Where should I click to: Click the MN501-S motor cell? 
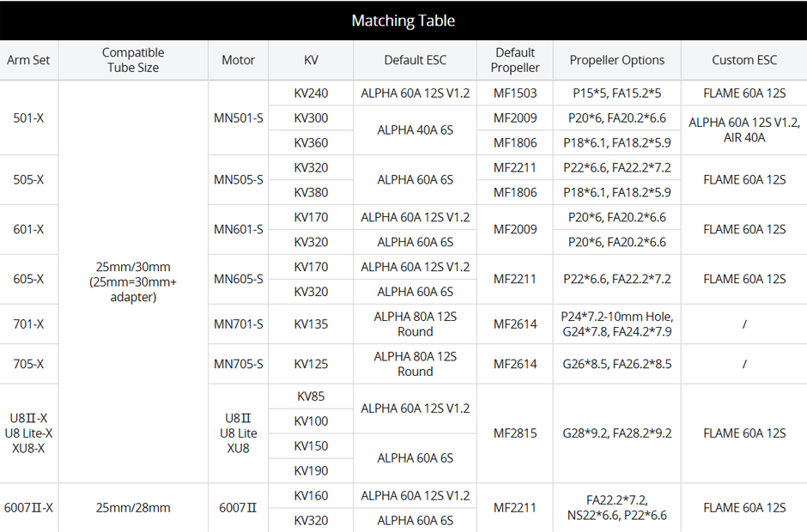(238, 118)
